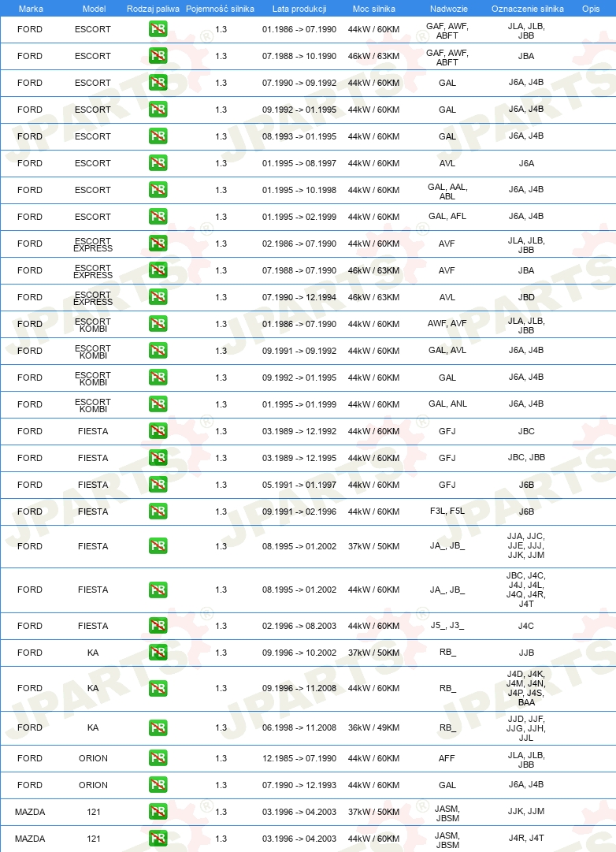616x852 pixels.
Task: Click the Oznaczenie silnika column header
Action: point(528,9)
